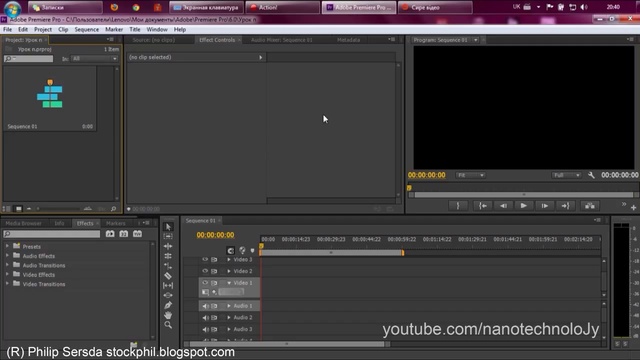The image size is (640, 360).
Task: Filter effects by Accelerated Effects badge
Action: pyautogui.click(x=110, y=234)
